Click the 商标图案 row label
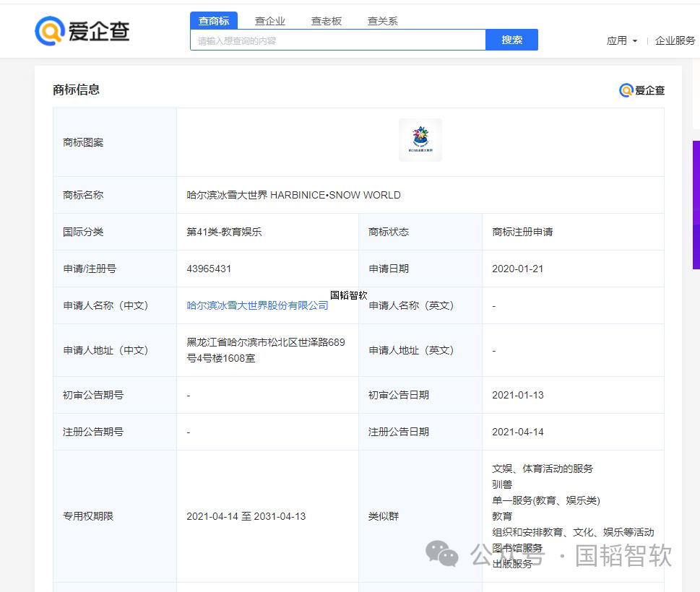700x592 pixels. [x=83, y=142]
